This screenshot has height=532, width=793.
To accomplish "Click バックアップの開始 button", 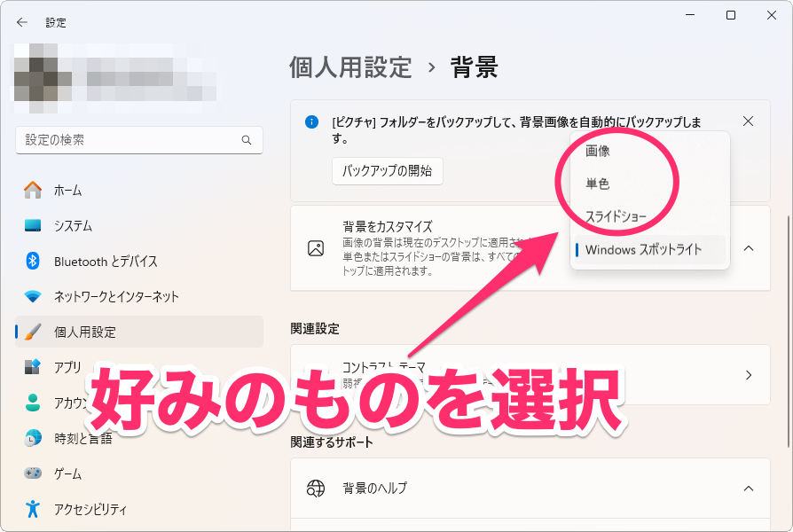I will pyautogui.click(x=388, y=171).
